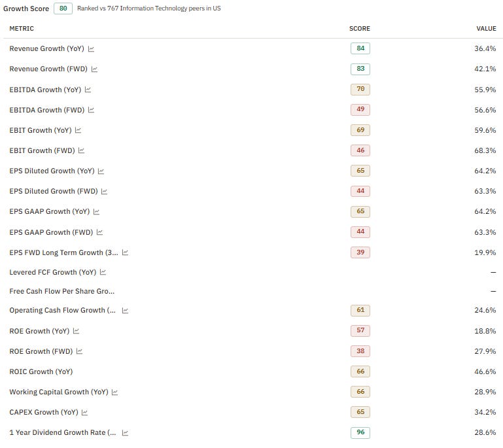Viewport: 503px width, 448px height.
Task: Click value 28.6% for Dividend Growth Rate
Action: point(485,432)
